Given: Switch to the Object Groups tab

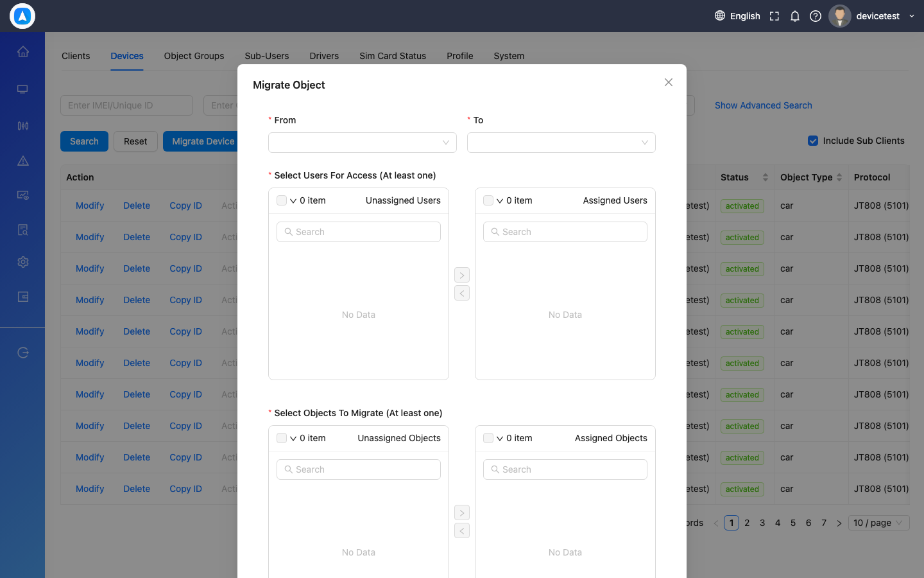Looking at the screenshot, I should [x=194, y=56].
